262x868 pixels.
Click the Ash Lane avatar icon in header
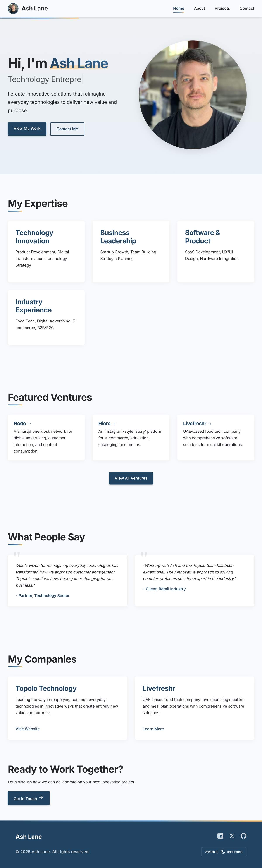tap(13, 9)
